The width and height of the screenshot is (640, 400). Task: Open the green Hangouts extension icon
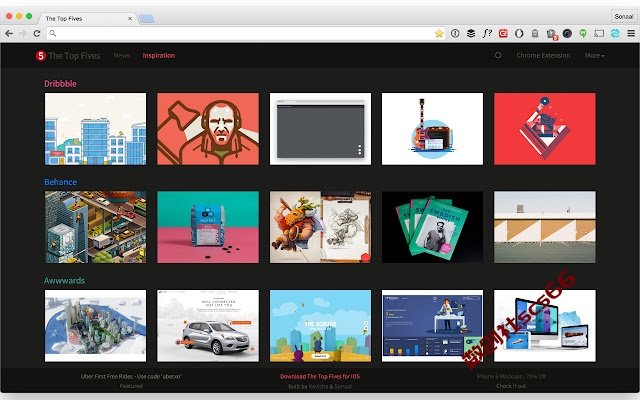pyautogui.click(x=583, y=33)
